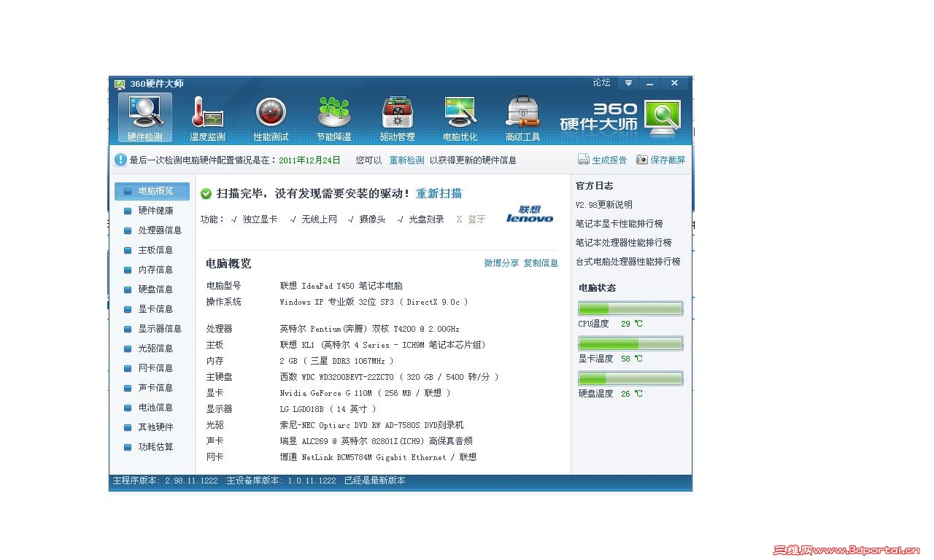Open 台式电脑处理器性能排行榜 ranking
The width and height of the screenshot is (934, 560).
(x=628, y=262)
